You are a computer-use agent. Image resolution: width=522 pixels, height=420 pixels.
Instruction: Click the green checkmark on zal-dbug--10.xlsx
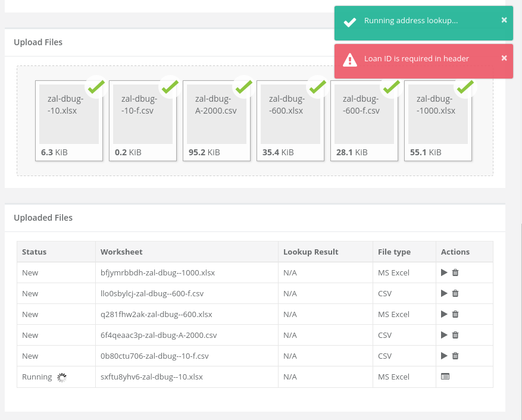pyautogui.click(x=96, y=87)
